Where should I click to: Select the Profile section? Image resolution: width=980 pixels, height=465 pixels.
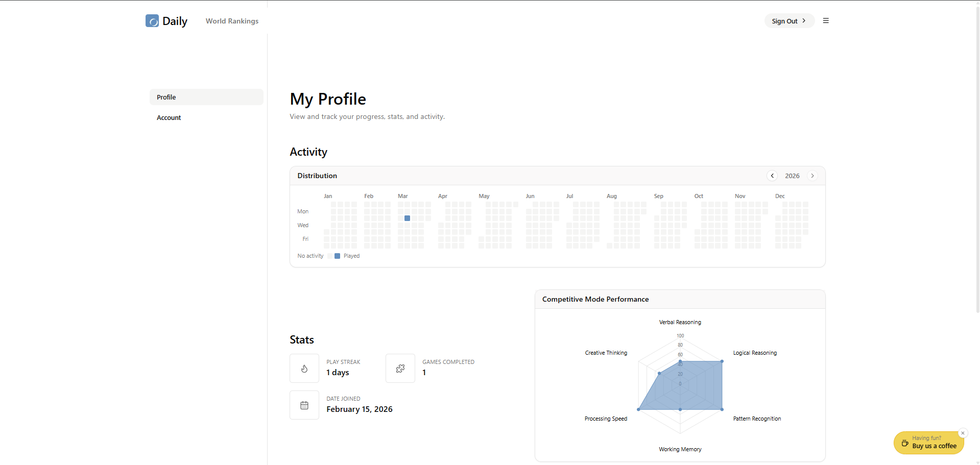166,97
